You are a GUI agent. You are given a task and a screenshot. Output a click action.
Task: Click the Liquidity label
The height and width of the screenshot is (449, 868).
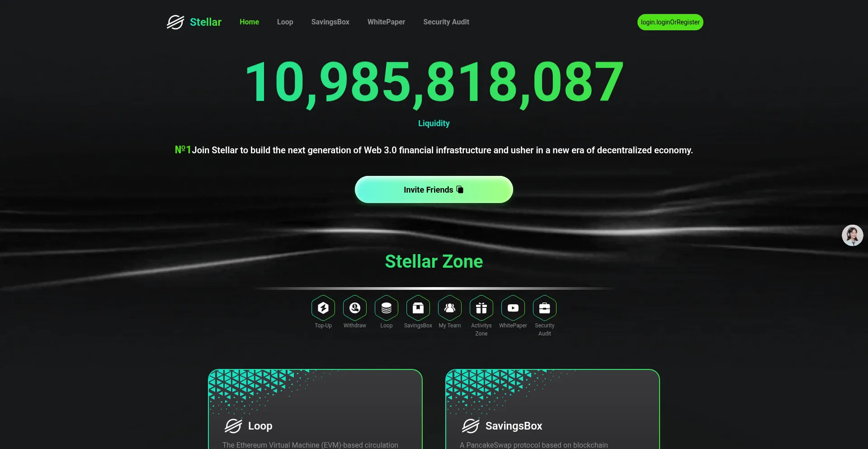(434, 123)
